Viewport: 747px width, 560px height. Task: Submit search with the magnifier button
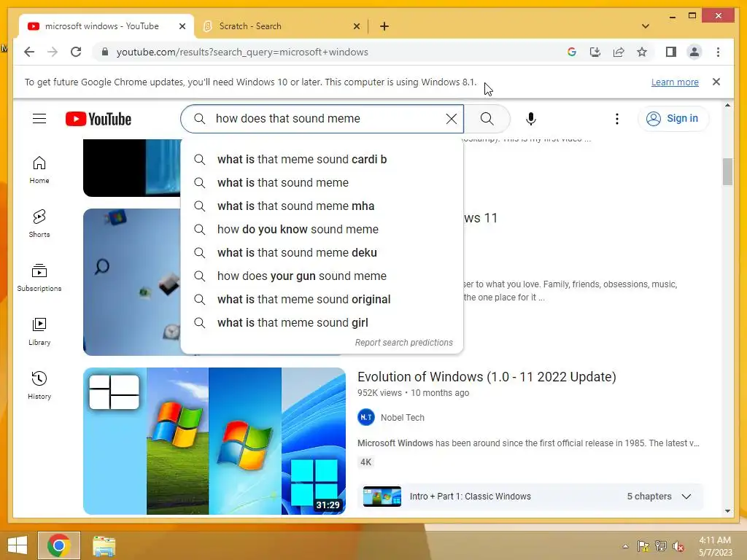point(487,119)
